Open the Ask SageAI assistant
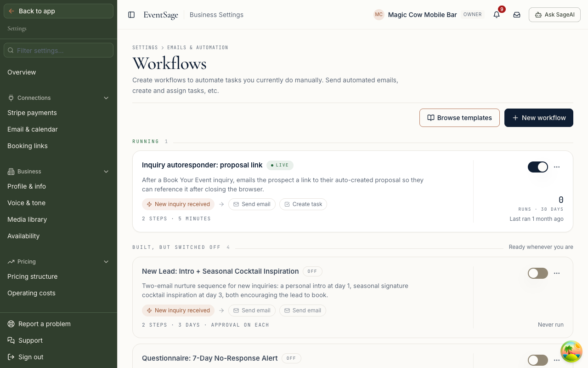 click(x=554, y=15)
